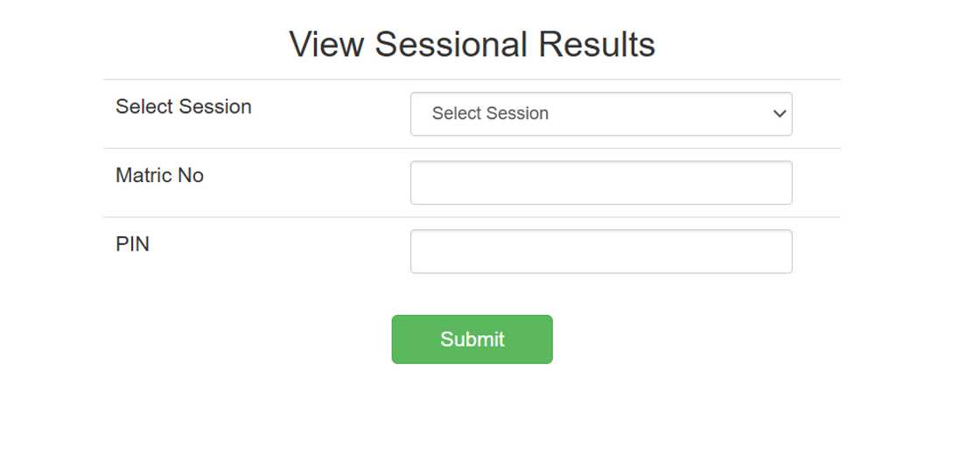
Task: Click the 'Select Session' placeholder text
Action: [x=490, y=114]
